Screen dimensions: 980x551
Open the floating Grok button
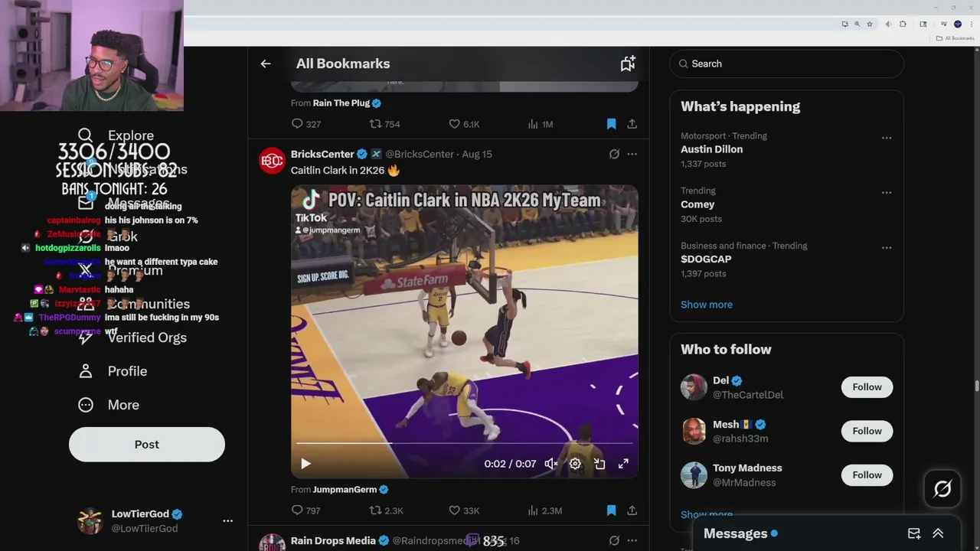942,489
